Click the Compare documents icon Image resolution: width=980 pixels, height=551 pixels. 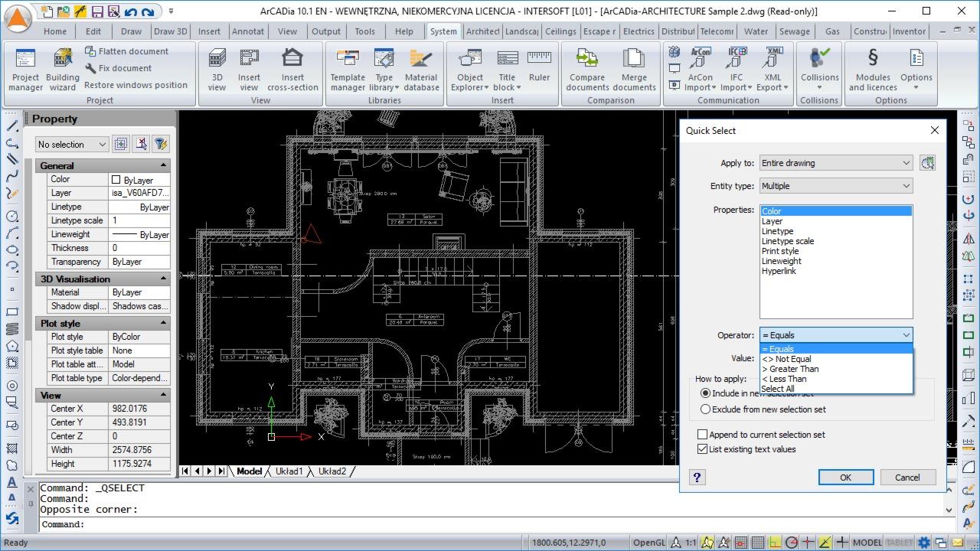(x=587, y=70)
